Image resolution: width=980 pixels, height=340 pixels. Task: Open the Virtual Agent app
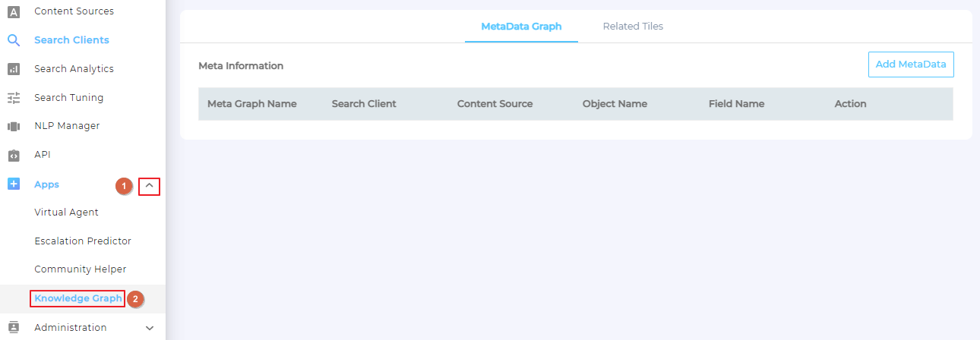coord(66,212)
